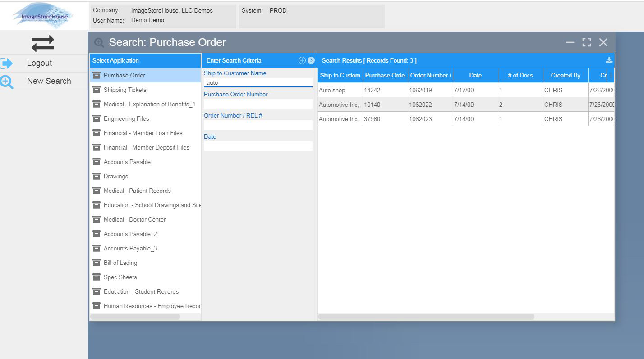Click the application list horizontal scrollbar
The width and height of the screenshot is (644, 359).
[135, 317]
